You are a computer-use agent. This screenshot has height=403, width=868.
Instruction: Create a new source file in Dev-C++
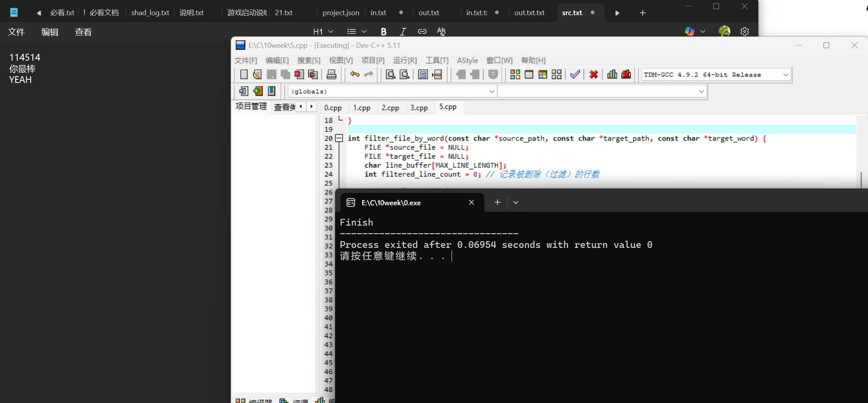(244, 75)
